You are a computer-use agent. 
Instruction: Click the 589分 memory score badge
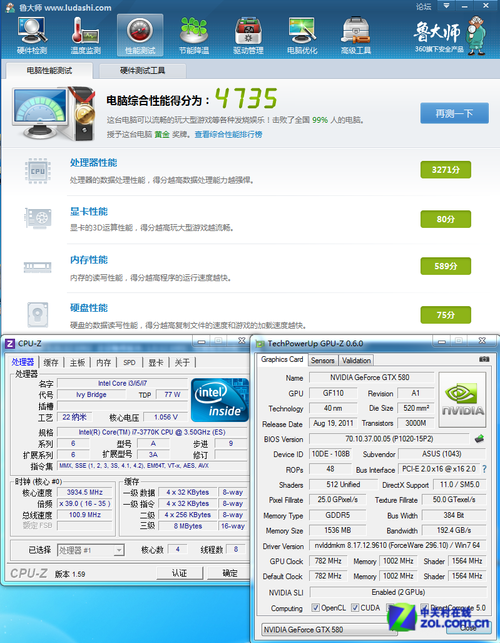click(x=445, y=266)
